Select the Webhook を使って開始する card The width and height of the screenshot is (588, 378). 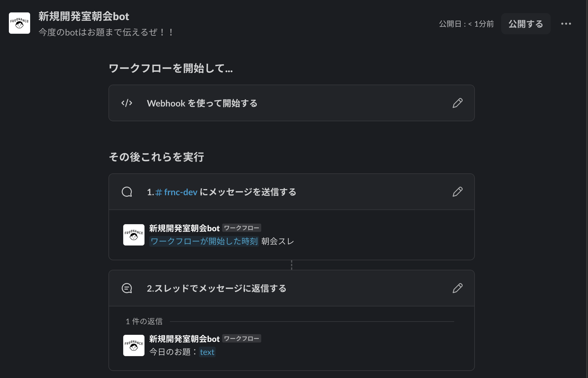pos(292,103)
